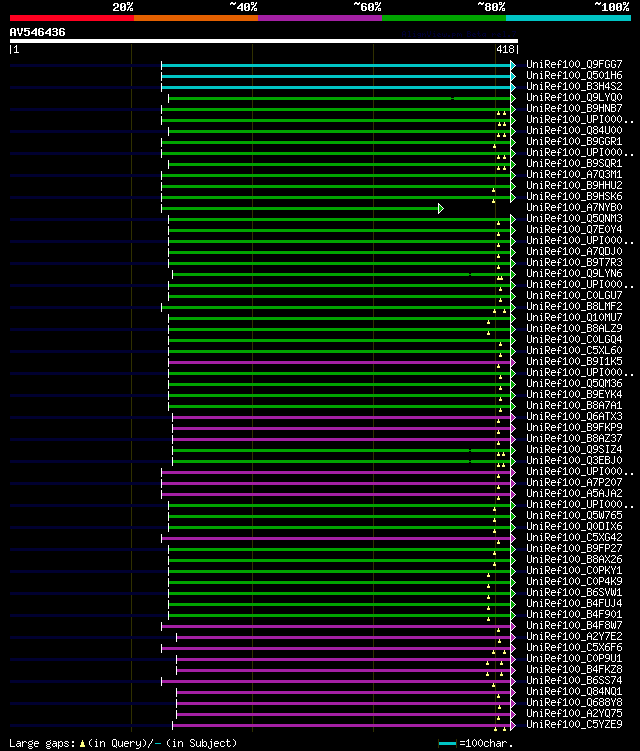This screenshot has height=751, width=640.
Task: Click the UniRef100_B9GGR1 label
Action: [x=574, y=141]
